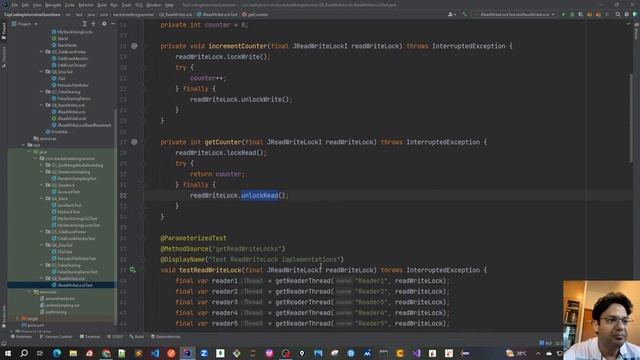
Task: Click highlighted unlockRead in editor
Action: coord(260,196)
